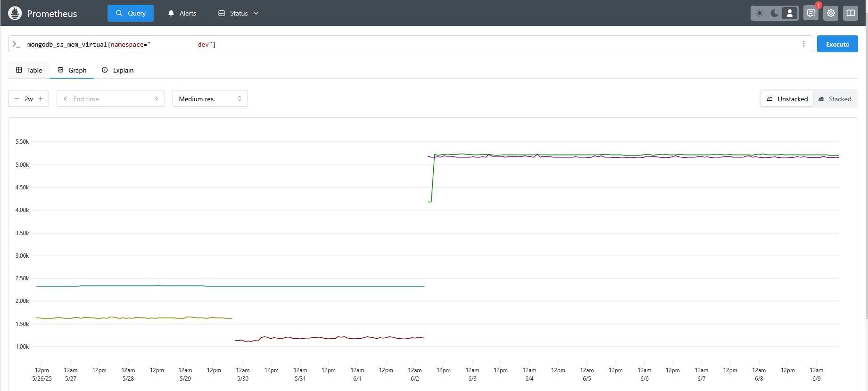Increase range with the plus icon
Image resolution: width=868 pixels, height=391 pixels.
tap(41, 99)
